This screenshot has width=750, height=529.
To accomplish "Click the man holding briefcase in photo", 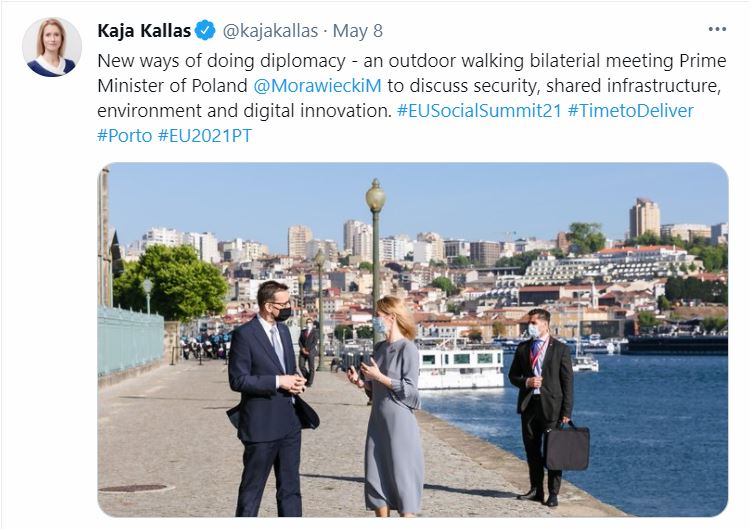I will 543,408.
